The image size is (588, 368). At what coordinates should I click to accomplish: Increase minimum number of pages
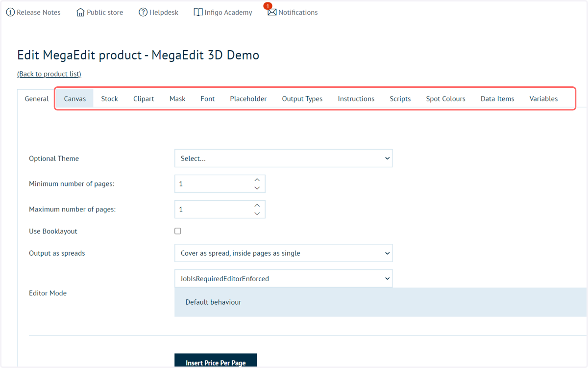(x=257, y=180)
